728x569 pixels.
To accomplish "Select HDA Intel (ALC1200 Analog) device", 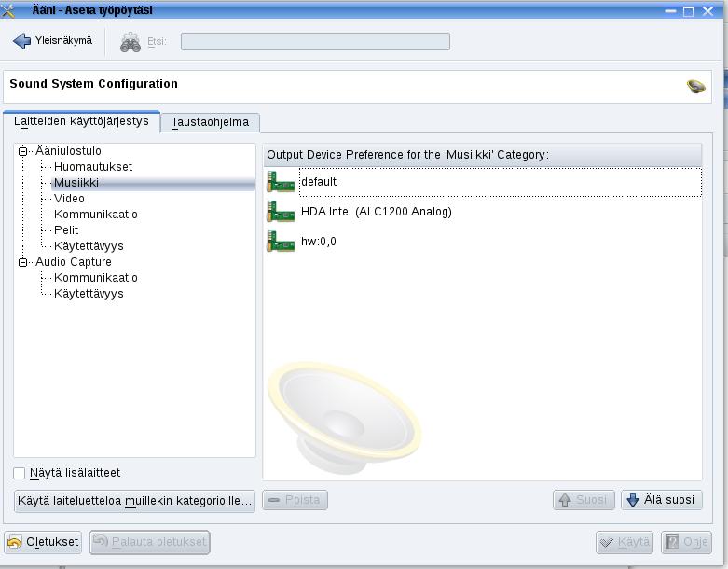I will click(483, 212).
